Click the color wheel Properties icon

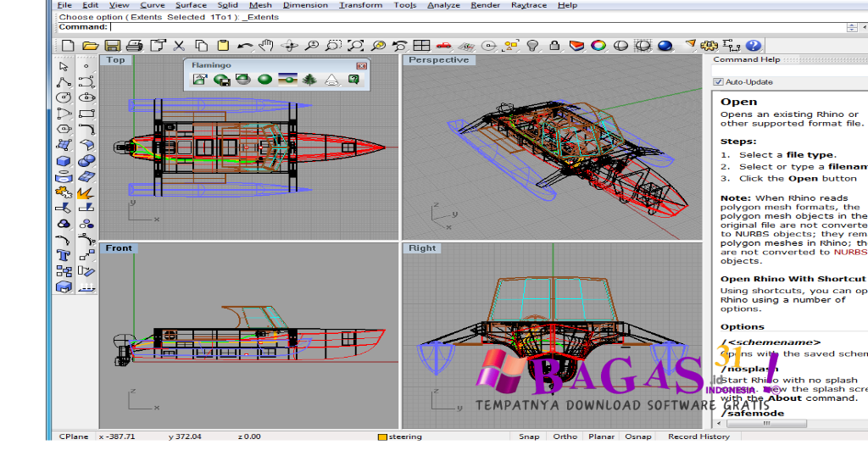(x=598, y=46)
